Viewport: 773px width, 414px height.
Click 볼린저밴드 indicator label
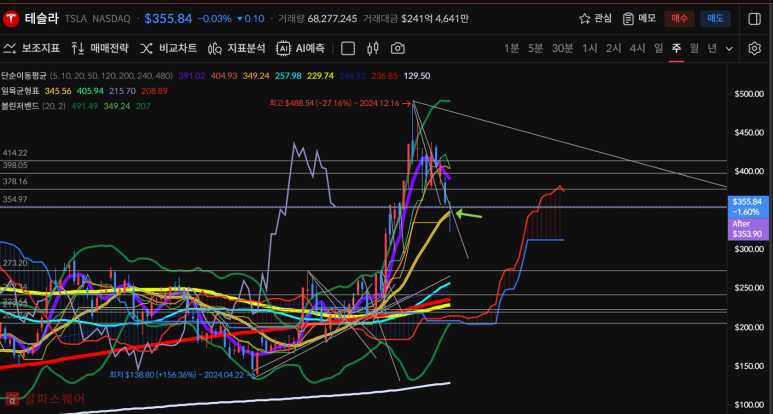pyautogui.click(x=20, y=106)
